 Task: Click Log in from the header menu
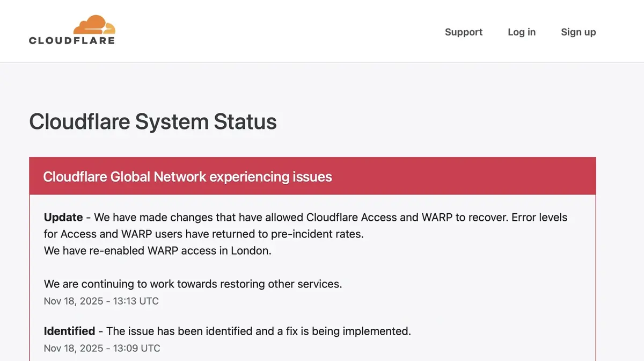point(521,32)
